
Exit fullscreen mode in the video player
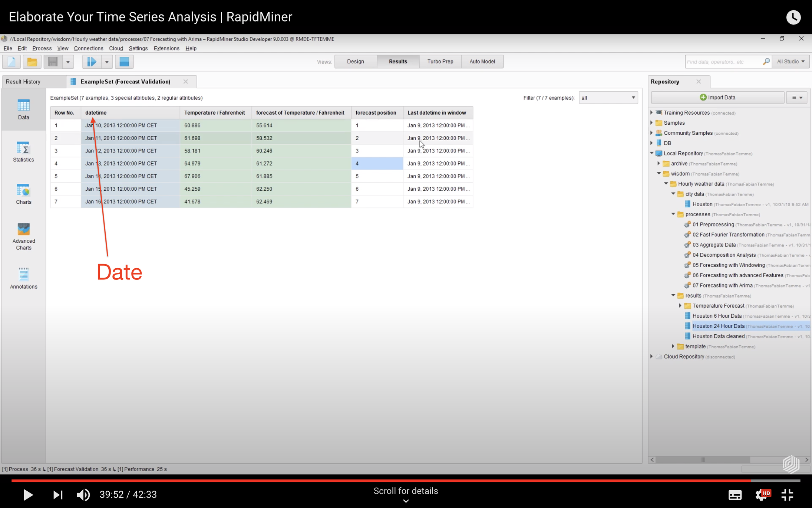(x=787, y=495)
